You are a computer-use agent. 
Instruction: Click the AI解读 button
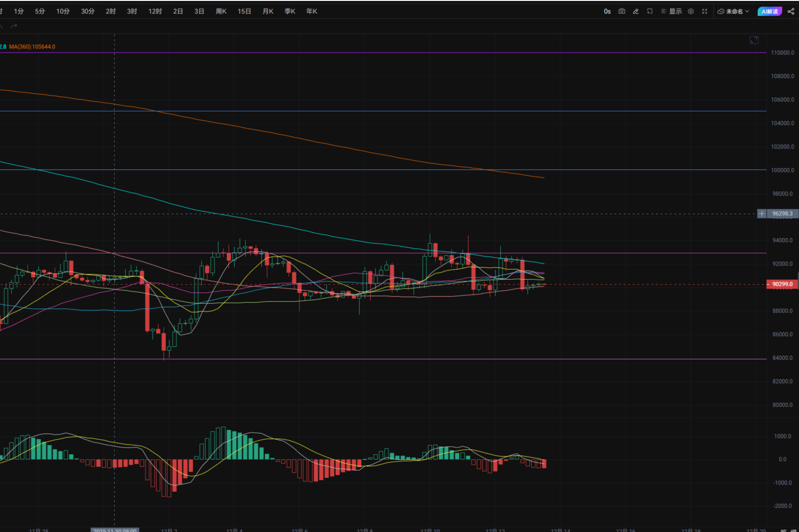(x=769, y=11)
